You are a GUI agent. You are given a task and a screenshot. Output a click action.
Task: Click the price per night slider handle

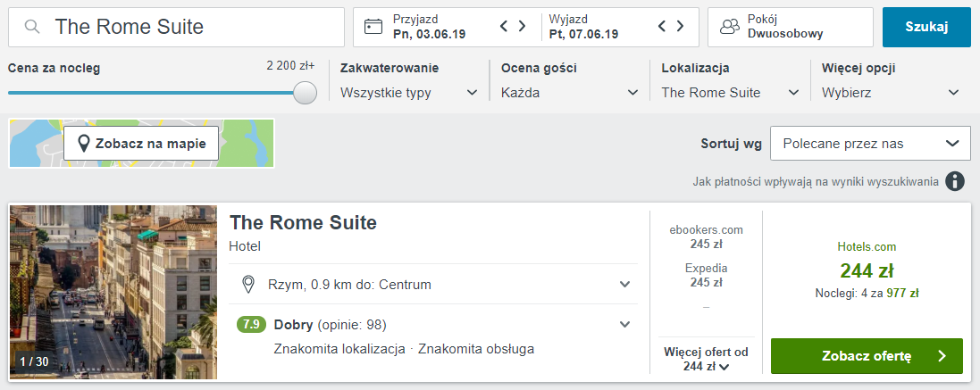(305, 93)
